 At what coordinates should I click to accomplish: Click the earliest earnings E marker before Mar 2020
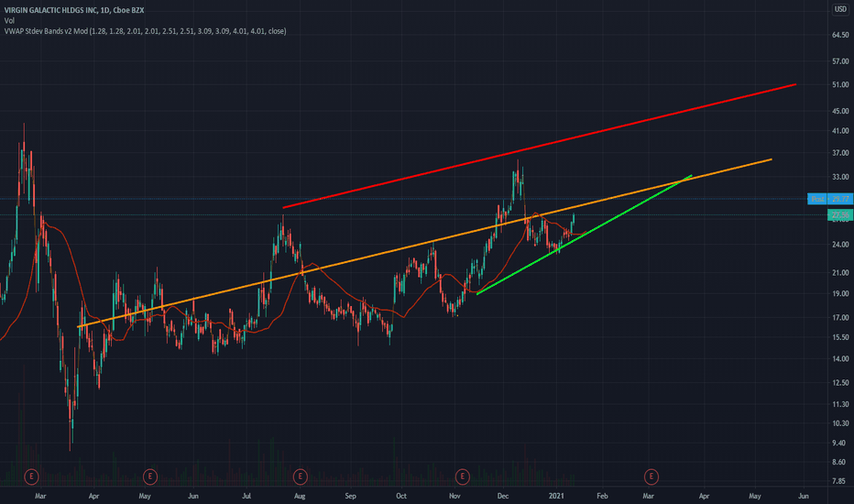(x=31, y=477)
